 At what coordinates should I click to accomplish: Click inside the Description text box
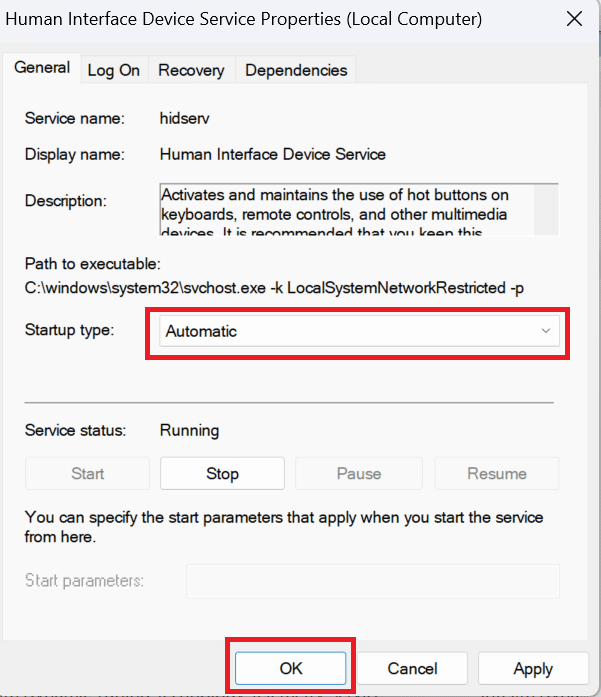point(347,209)
